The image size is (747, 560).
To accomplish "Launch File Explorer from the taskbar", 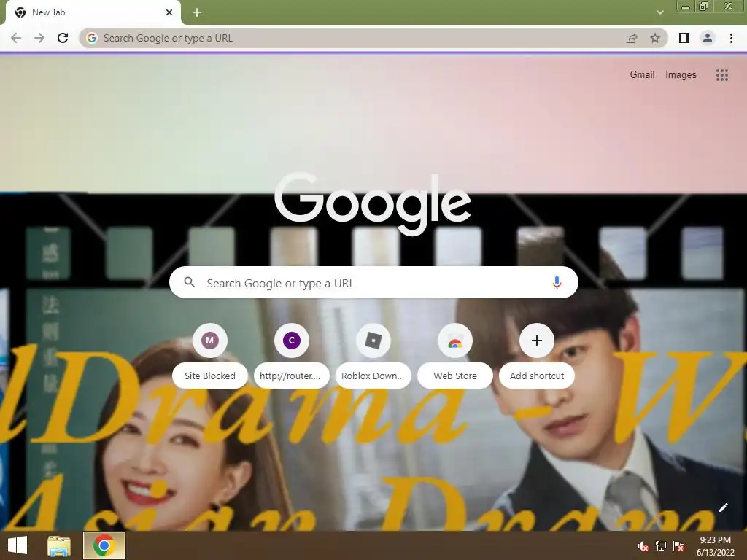I will [x=59, y=545].
